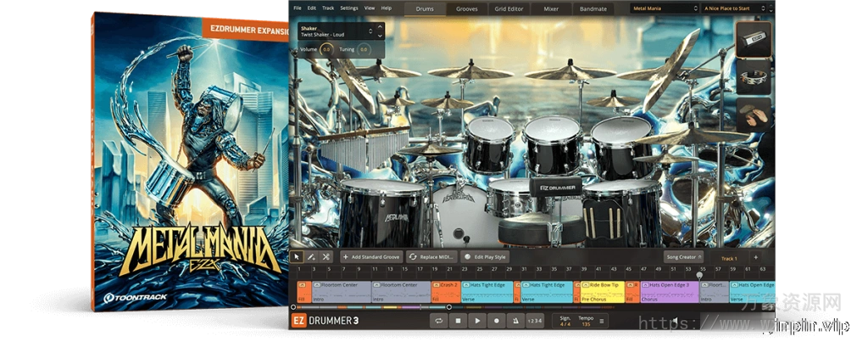
Task: Click the playhead marker at bar 55
Action: point(699,274)
